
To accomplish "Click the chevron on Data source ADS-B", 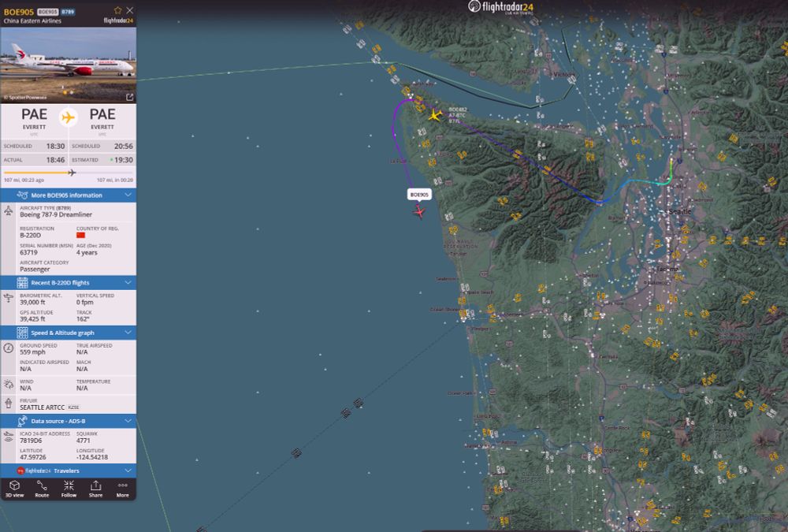I will (128, 421).
